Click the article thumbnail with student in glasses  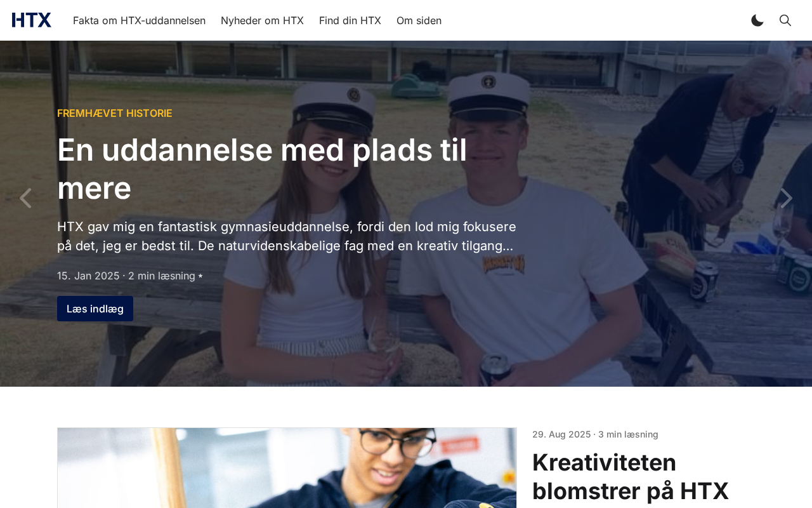tap(287, 468)
